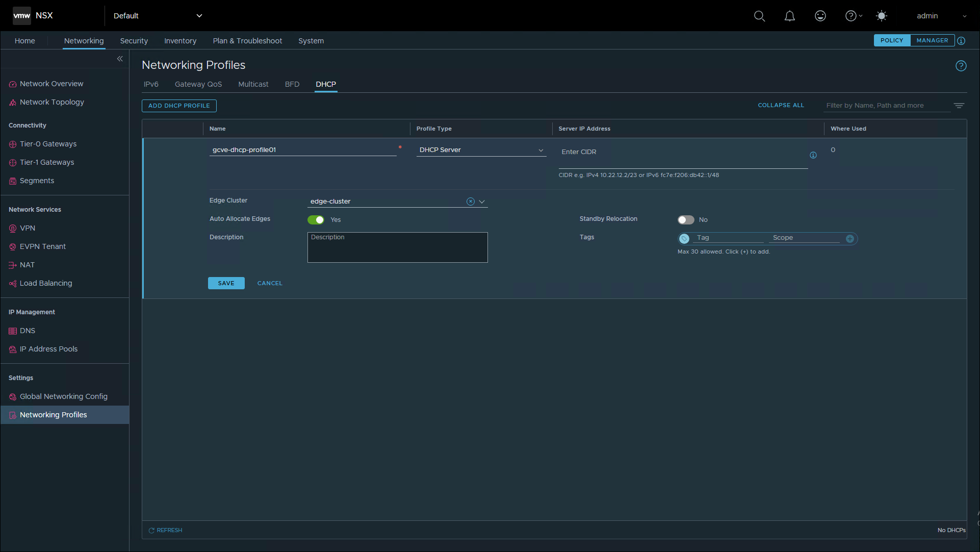
Task: Save the DHCP profile
Action: click(x=226, y=283)
